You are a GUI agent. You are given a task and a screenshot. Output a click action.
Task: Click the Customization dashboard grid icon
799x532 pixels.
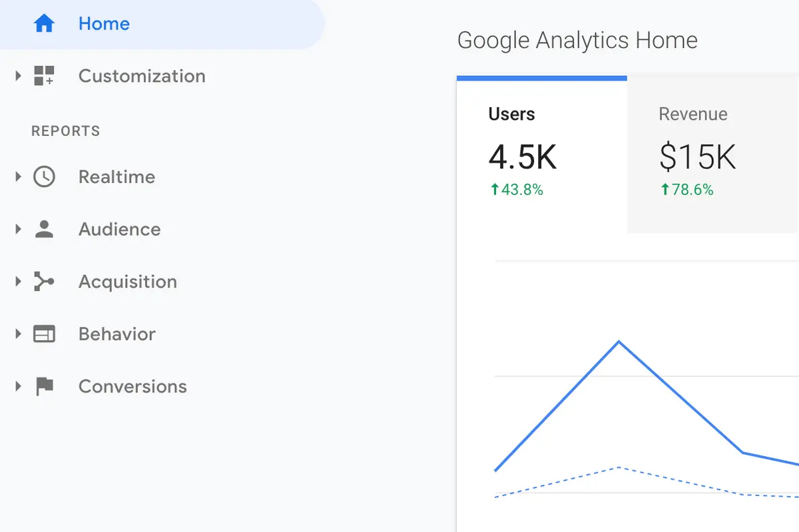pos(44,76)
